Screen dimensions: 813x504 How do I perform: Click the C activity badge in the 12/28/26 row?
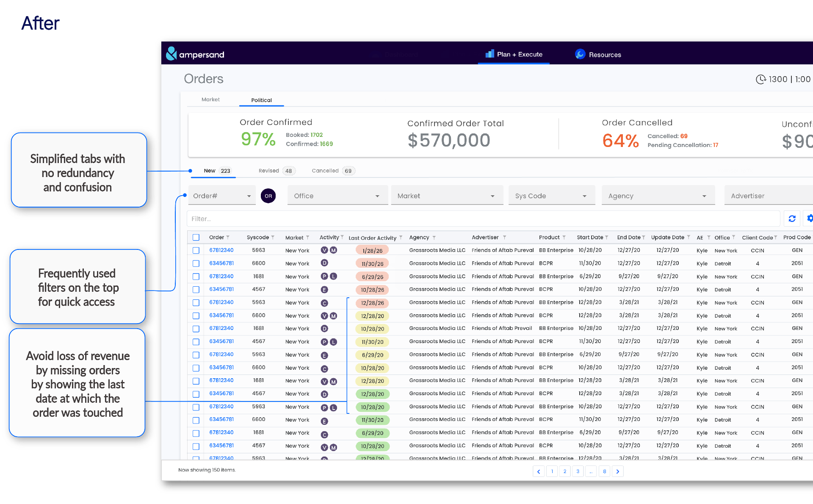point(324,303)
